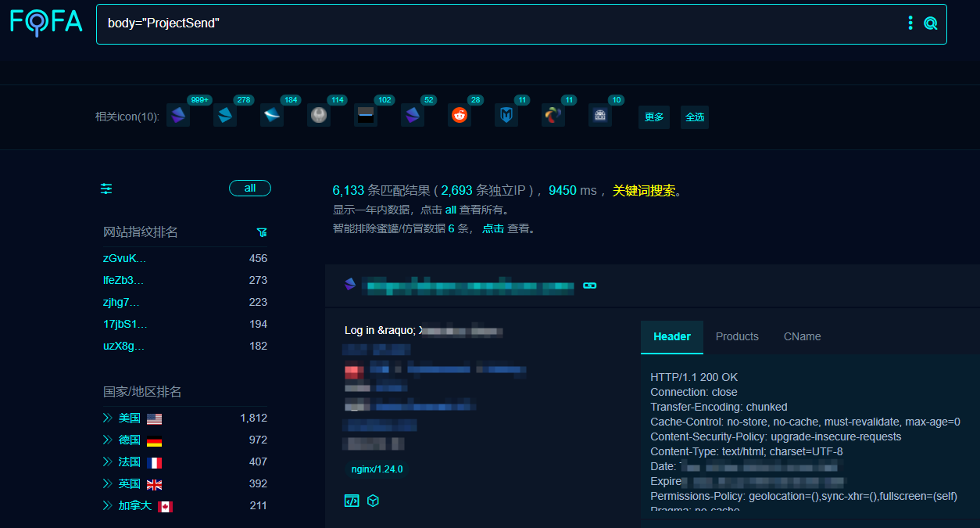Filter by fingerprint zGvuK…

[x=125, y=258]
